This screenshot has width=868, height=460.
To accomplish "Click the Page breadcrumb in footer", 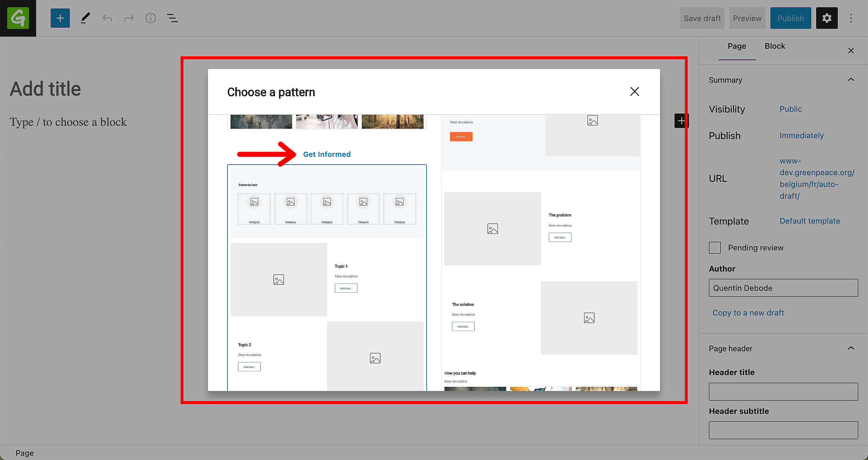I will tap(24, 453).
